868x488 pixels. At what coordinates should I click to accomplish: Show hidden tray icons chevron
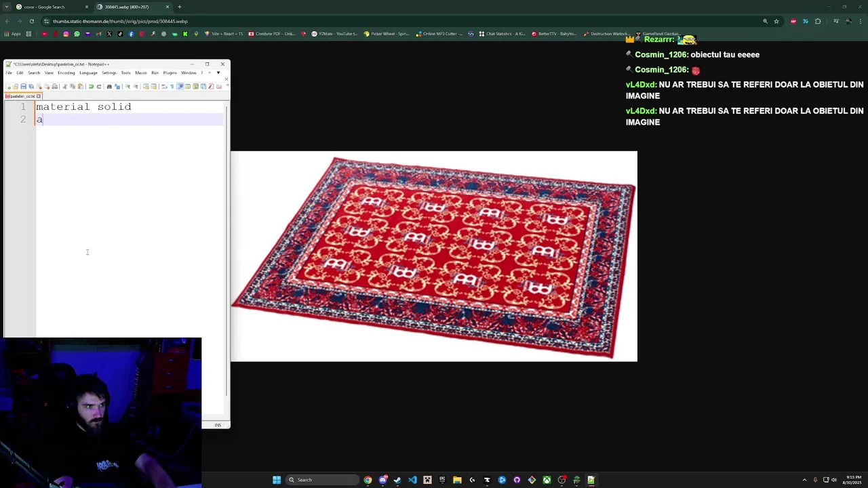pyautogui.click(x=804, y=480)
